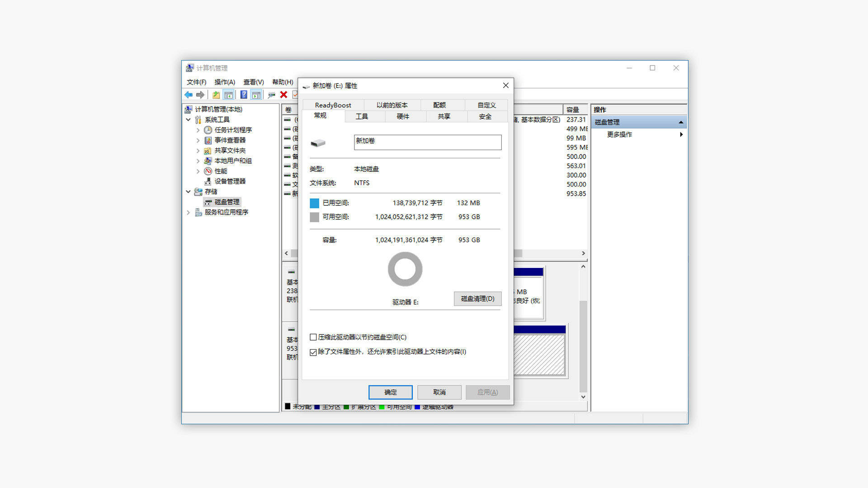This screenshot has height=488, width=868.
Task: Expand Services and Applications (服务和应用程序) node
Action: point(189,212)
